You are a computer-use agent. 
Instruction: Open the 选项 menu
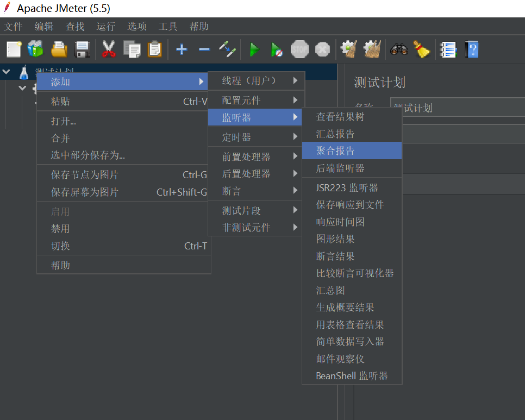point(137,26)
